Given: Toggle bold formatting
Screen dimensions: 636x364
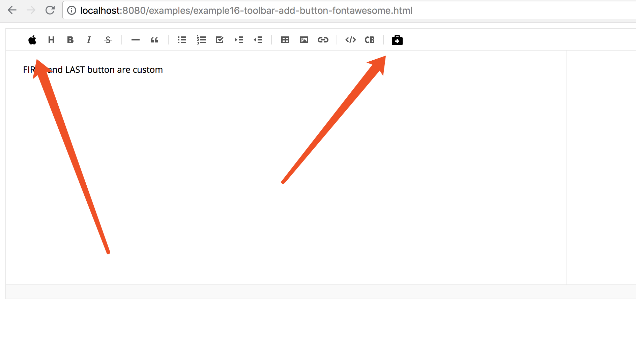Looking at the screenshot, I should (x=70, y=40).
